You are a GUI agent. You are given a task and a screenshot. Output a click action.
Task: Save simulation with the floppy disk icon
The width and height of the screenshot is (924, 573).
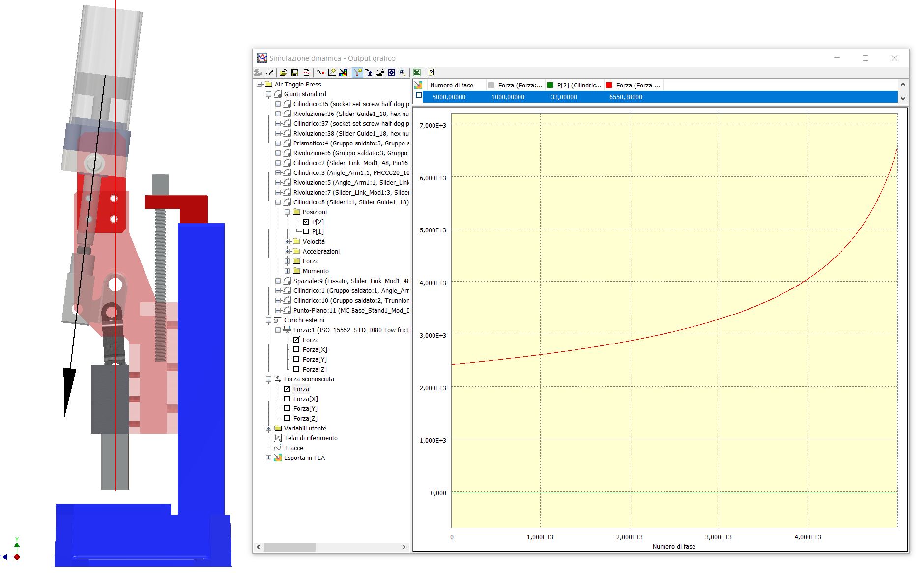point(295,72)
